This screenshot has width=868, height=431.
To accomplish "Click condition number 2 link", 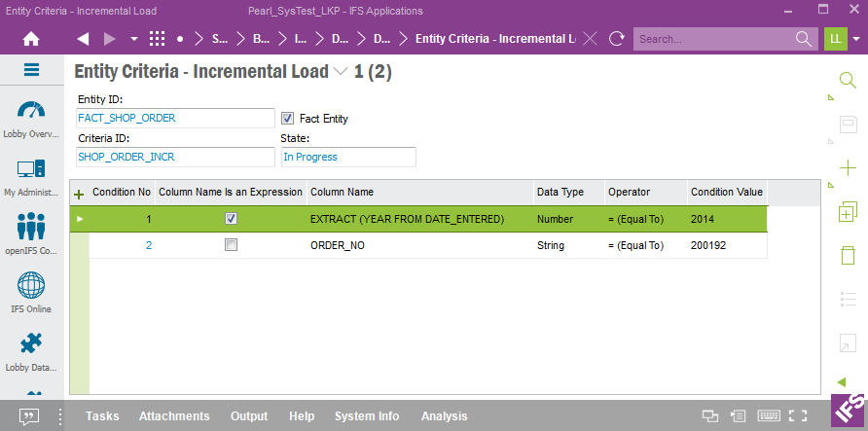I will [x=149, y=245].
